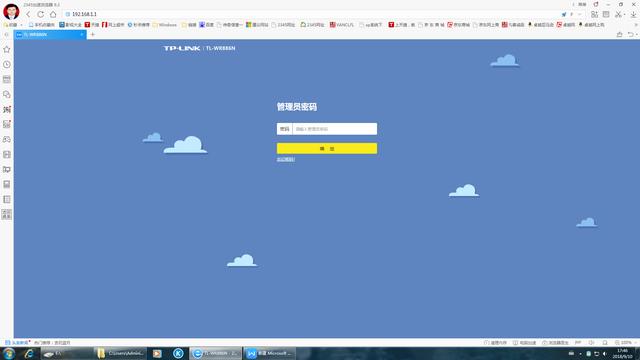Click the forgot password link

pos(286,159)
